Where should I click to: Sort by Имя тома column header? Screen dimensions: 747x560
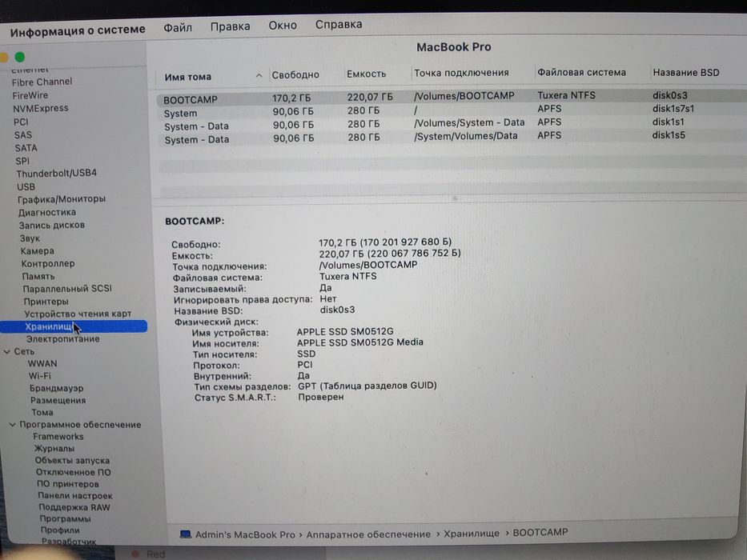(187, 77)
